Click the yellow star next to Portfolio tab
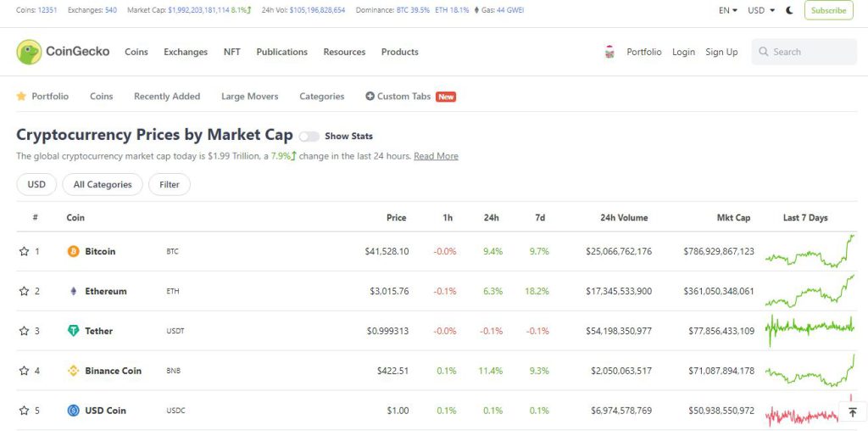Viewport: 868px width, 431px height. pyautogui.click(x=21, y=97)
